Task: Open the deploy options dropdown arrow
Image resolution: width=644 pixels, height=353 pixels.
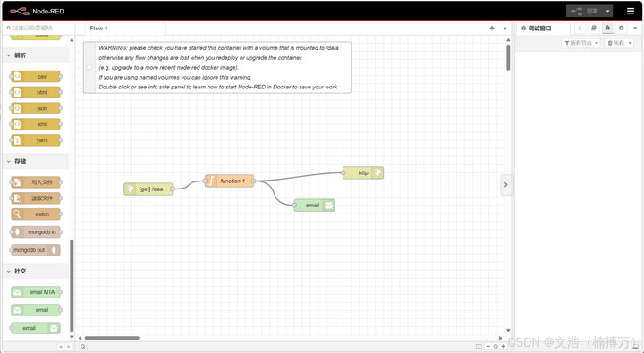Action: point(608,11)
